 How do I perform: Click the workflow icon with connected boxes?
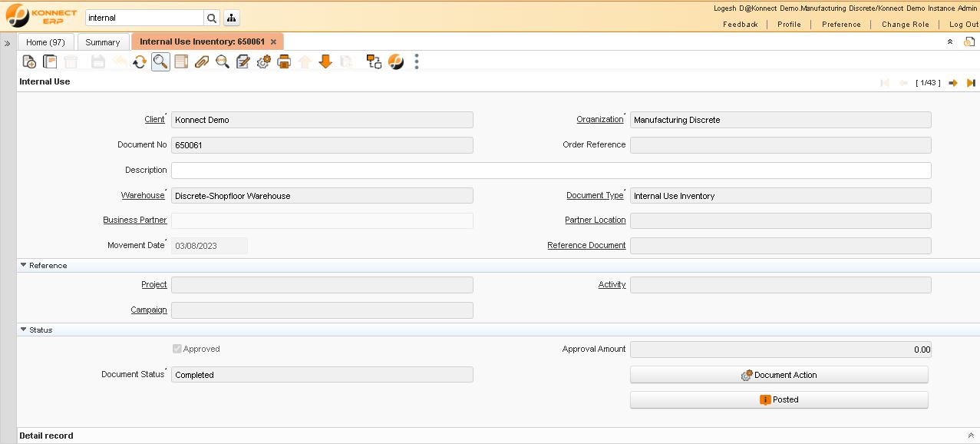click(x=374, y=62)
